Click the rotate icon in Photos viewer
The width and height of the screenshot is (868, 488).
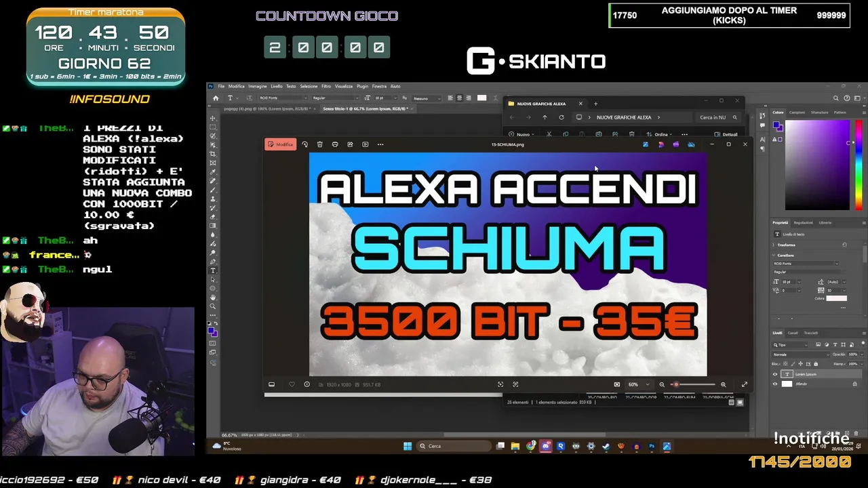pos(304,144)
